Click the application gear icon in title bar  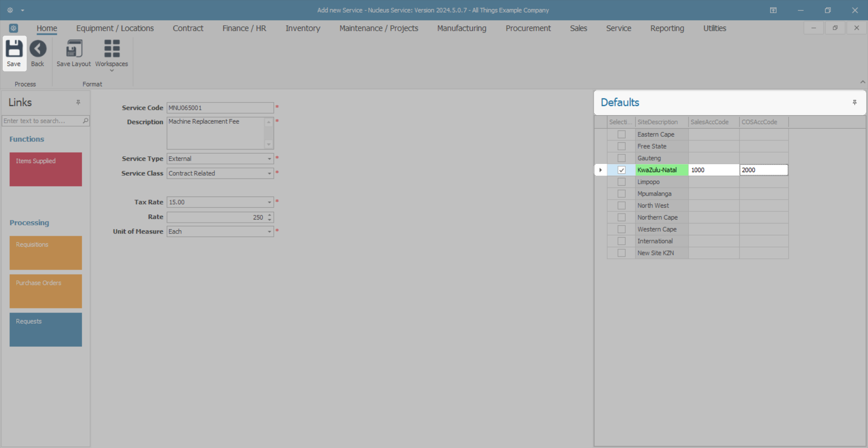pos(10,10)
